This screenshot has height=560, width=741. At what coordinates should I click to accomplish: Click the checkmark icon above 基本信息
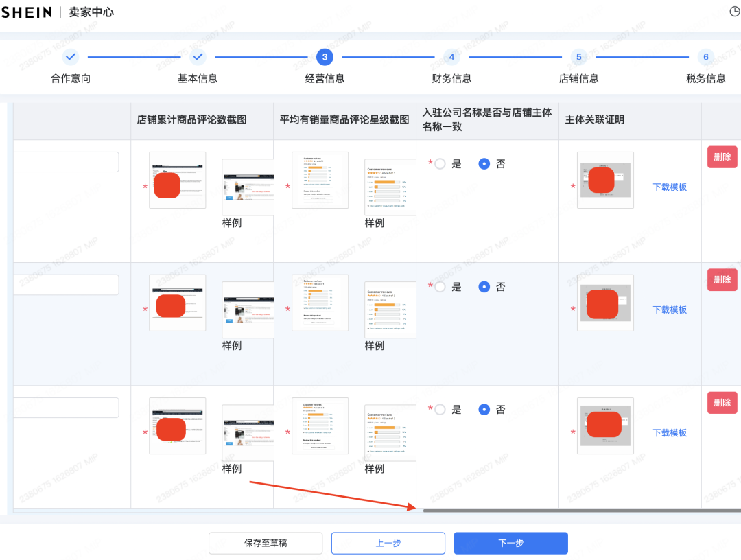tap(198, 57)
